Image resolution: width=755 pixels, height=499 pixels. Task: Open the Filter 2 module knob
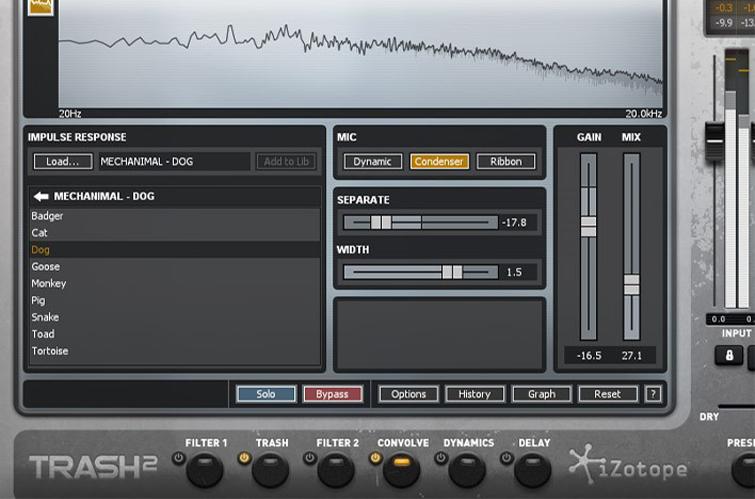[336, 470]
